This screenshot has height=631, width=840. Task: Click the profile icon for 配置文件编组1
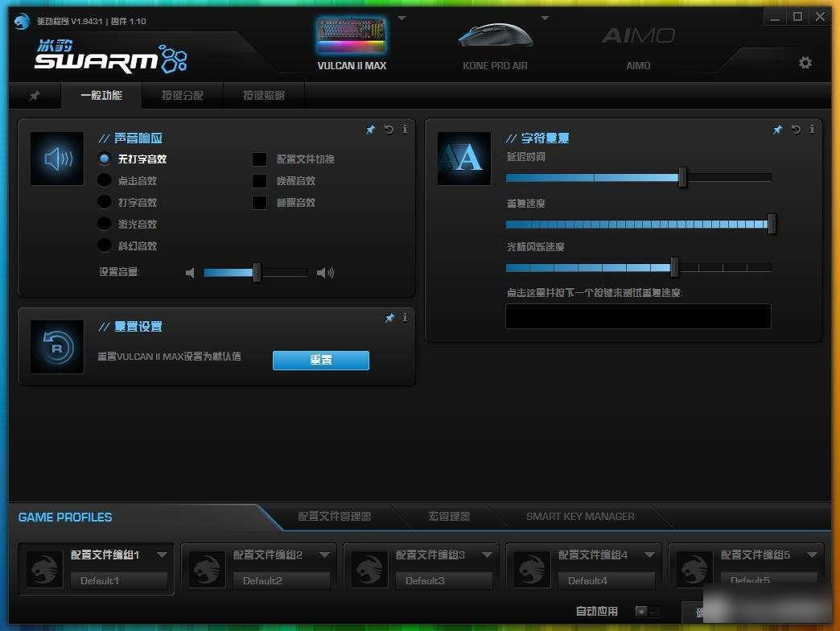pyautogui.click(x=45, y=569)
